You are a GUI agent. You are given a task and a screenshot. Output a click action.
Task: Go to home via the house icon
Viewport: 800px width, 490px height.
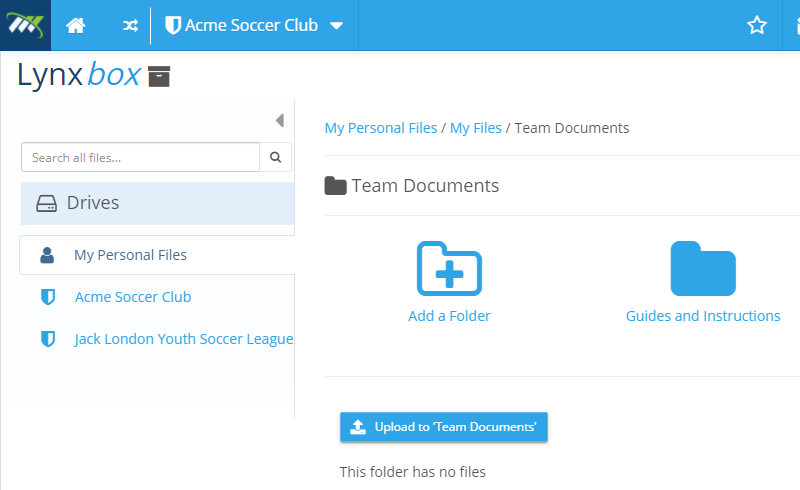76,25
